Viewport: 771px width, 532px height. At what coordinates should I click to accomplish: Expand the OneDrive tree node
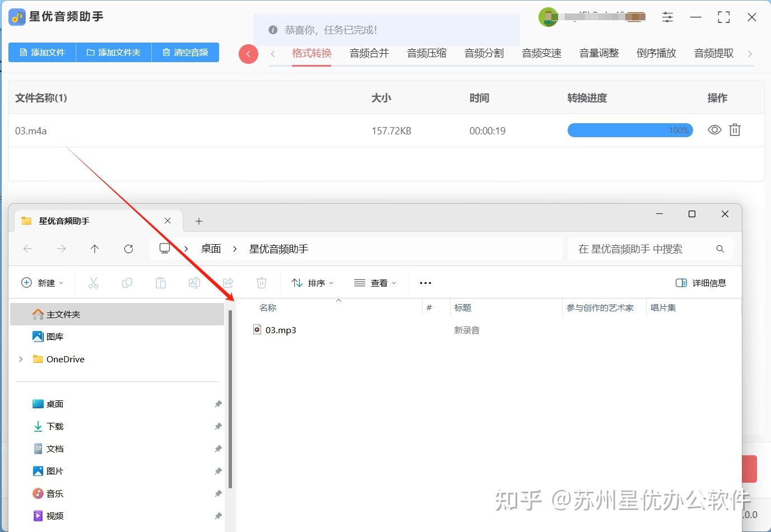pyautogui.click(x=21, y=359)
